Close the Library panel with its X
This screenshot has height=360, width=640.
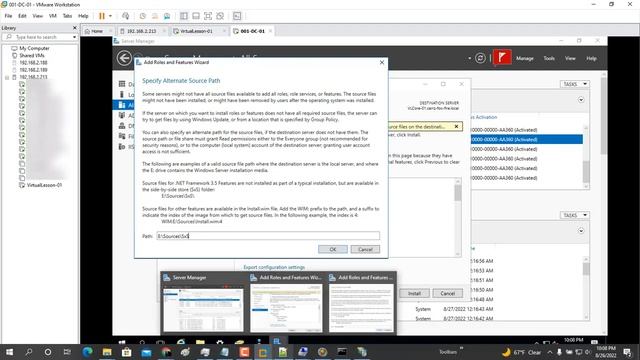[x=75, y=28]
